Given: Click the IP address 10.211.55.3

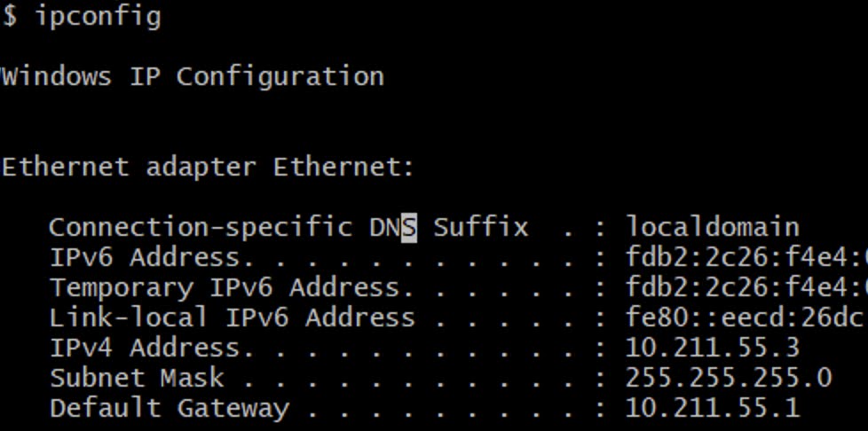Looking at the screenshot, I should click(713, 348).
